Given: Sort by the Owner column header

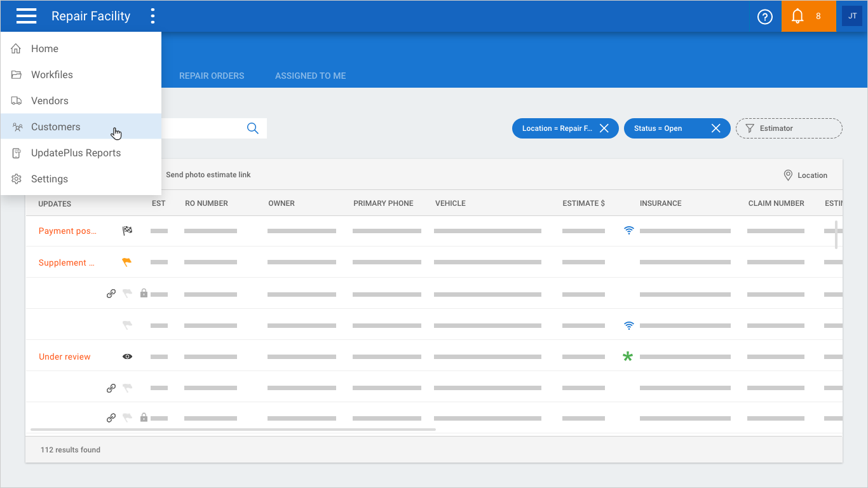Looking at the screenshot, I should point(281,203).
